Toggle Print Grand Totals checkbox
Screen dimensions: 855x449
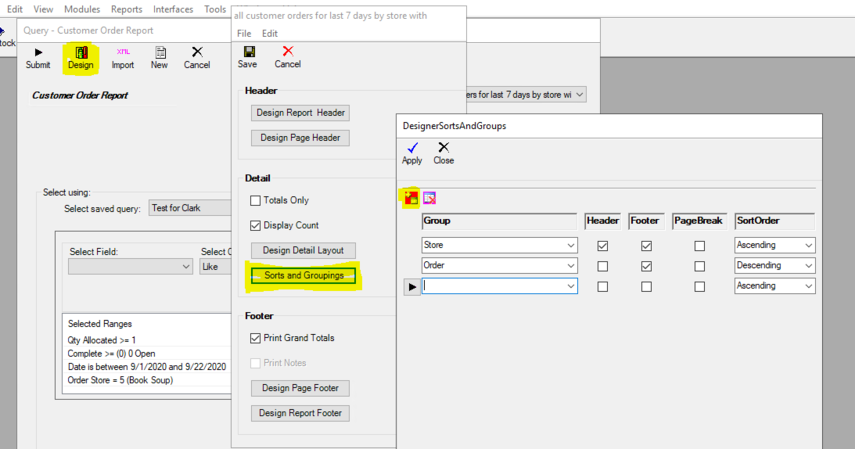255,338
